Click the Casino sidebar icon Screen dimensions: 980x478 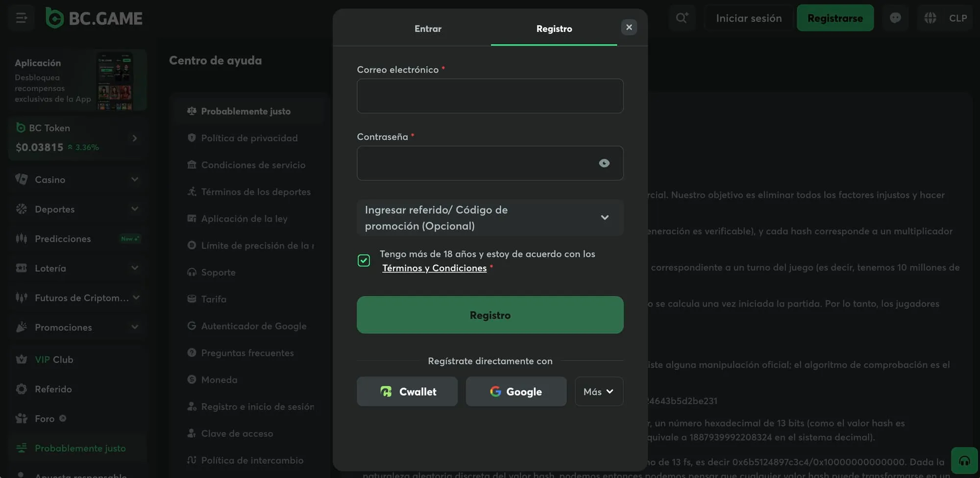(22, 179)
